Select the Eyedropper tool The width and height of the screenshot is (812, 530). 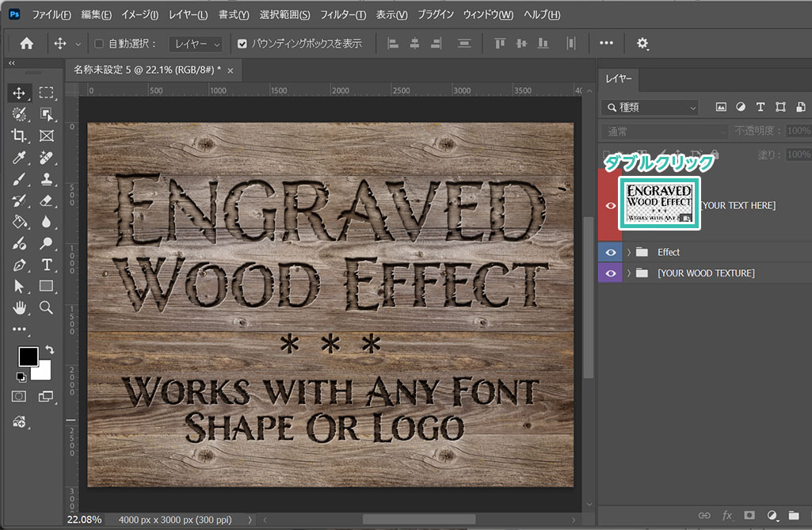point(19,157)
